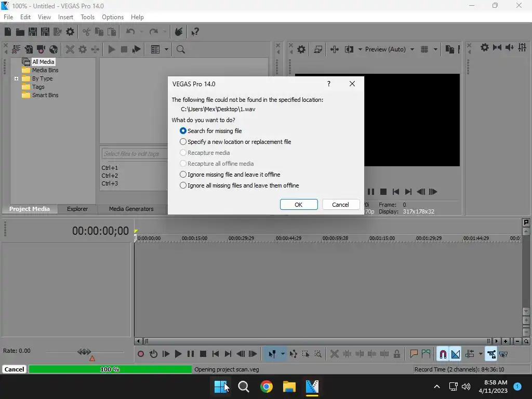
Task: Click Cancel in the missing file dialog
Action: [x=340, y=205]
